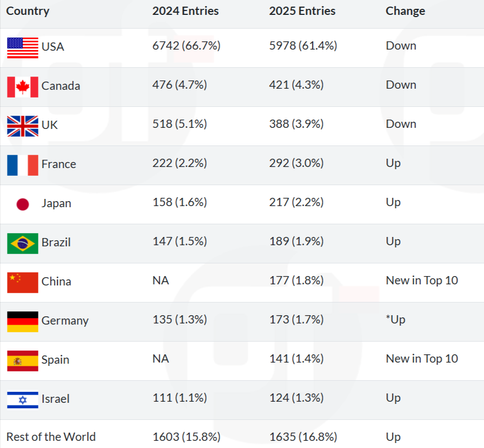This screenshot has height=448, width=484.
Task: Click the Canada maple leaf flag
Action: coord(23,87)
